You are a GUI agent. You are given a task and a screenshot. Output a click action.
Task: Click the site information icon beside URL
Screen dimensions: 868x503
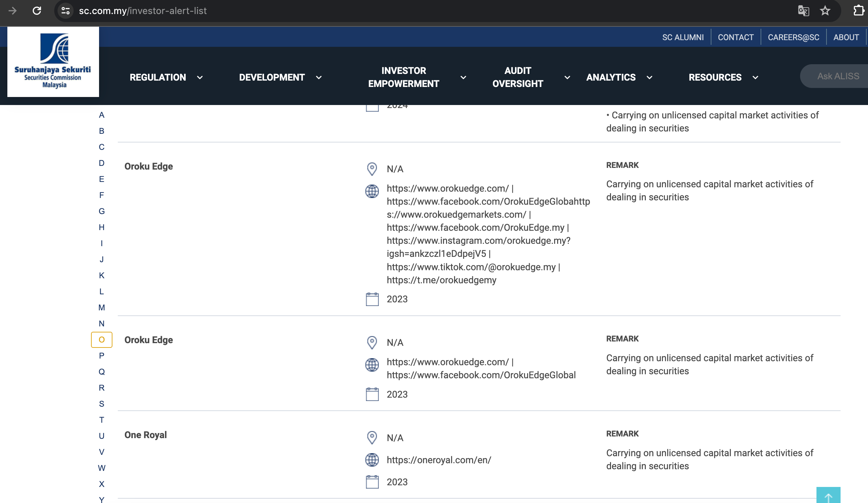[66, 11]
